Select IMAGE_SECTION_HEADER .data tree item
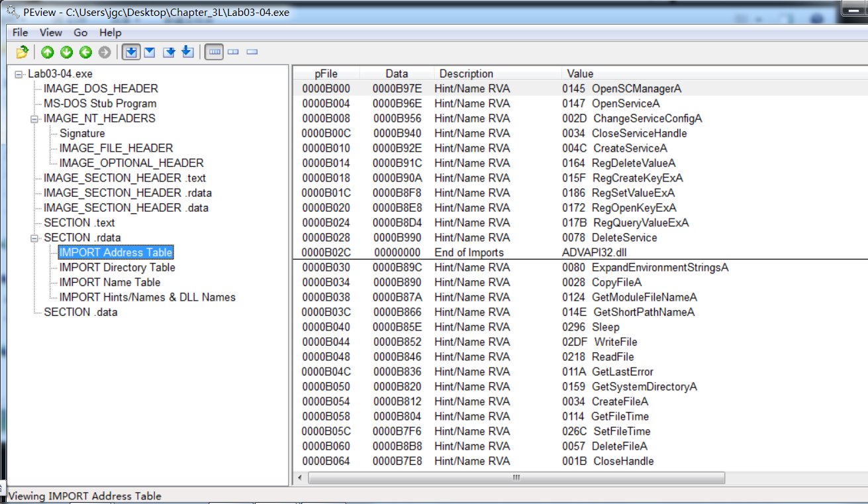This screenshot has width=868, height=504. tap(126, 208)
